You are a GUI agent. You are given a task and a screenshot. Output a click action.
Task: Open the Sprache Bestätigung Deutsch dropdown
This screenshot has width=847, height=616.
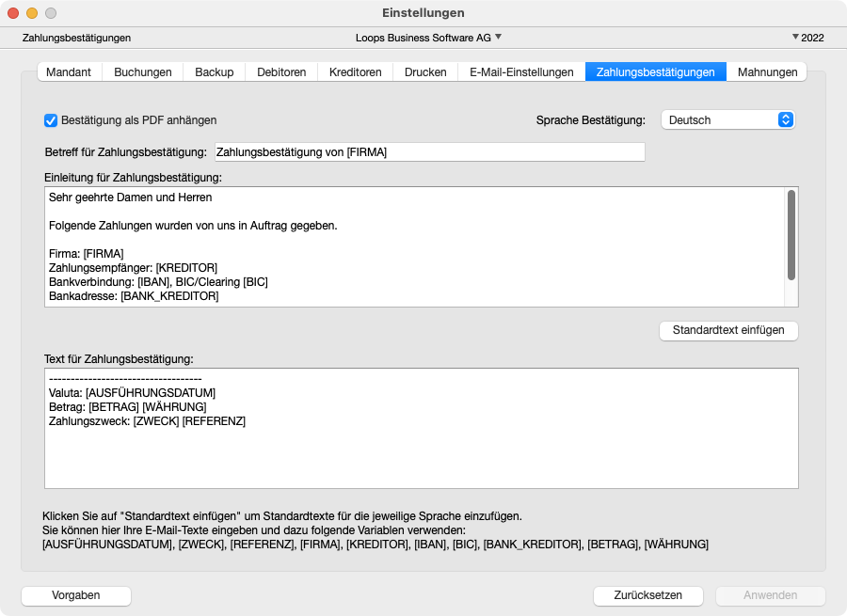(x=727, y=120)
